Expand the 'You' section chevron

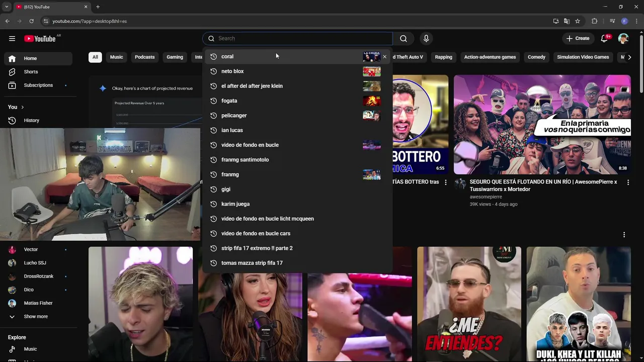(22, 107)
